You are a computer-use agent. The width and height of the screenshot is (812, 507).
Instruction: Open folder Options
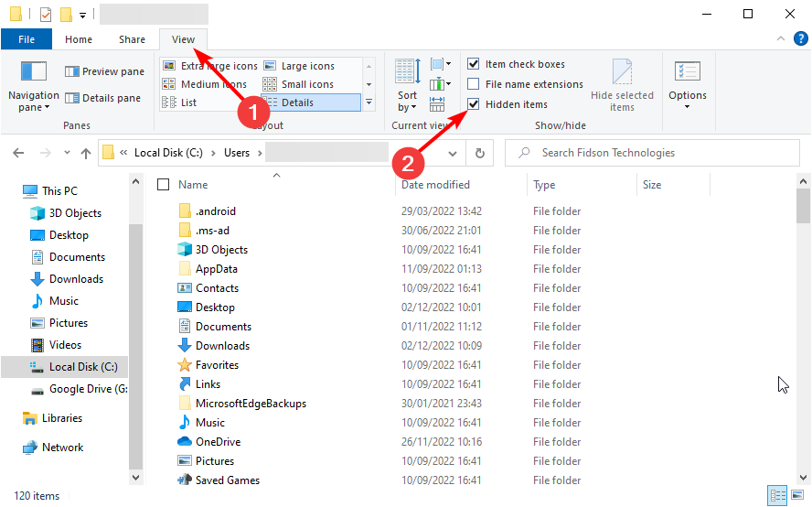[x=688, y=86]
